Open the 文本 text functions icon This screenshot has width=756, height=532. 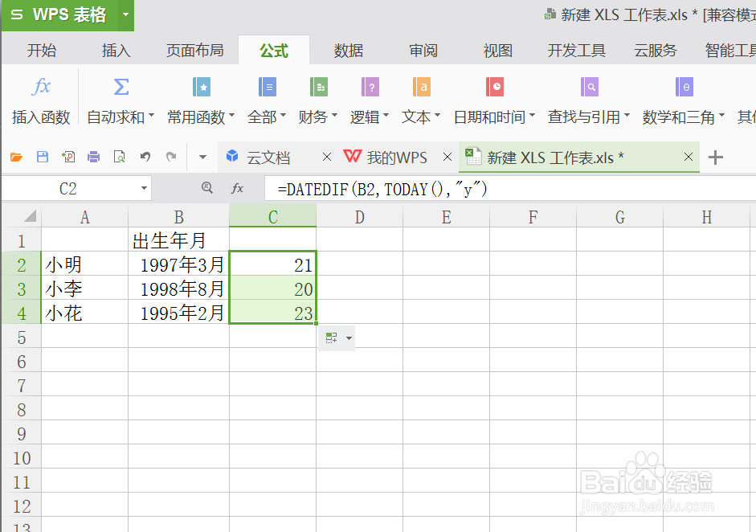tap(422, 88)
